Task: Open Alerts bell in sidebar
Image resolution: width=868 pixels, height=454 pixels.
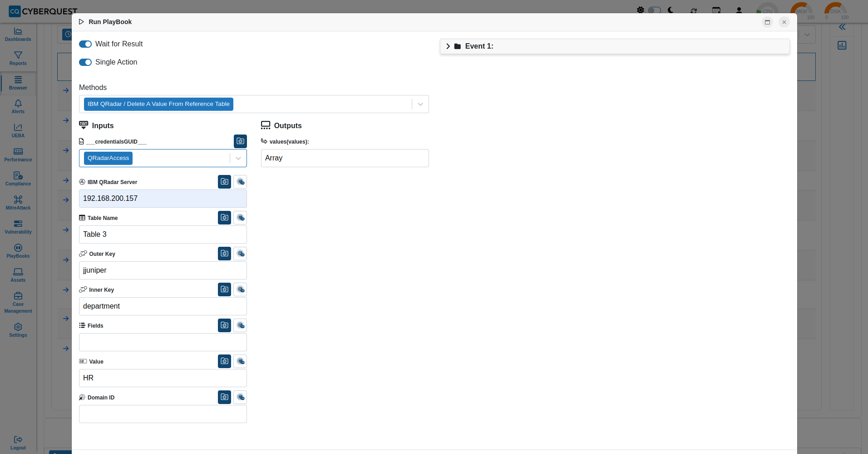Action: click(18, 106)
